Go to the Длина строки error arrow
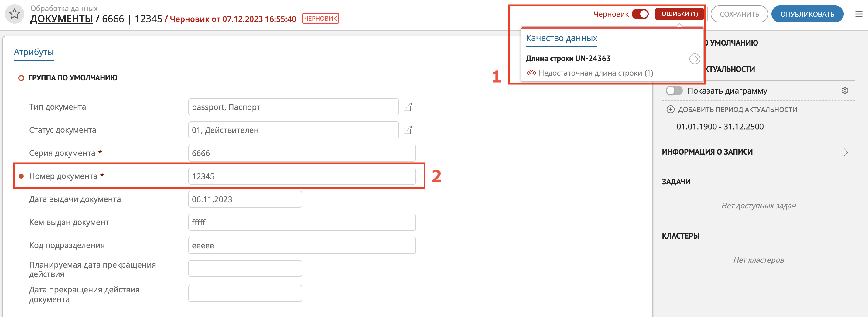 (694, 59)
